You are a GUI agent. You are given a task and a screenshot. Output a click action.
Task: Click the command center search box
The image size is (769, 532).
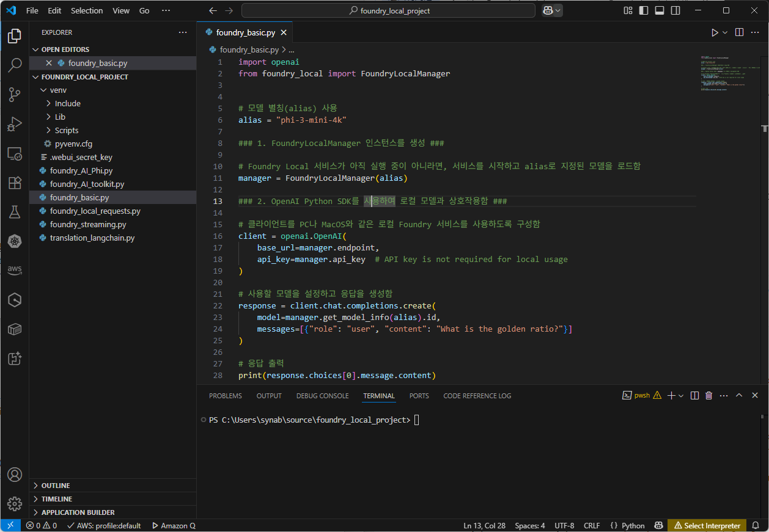point(389,10)
